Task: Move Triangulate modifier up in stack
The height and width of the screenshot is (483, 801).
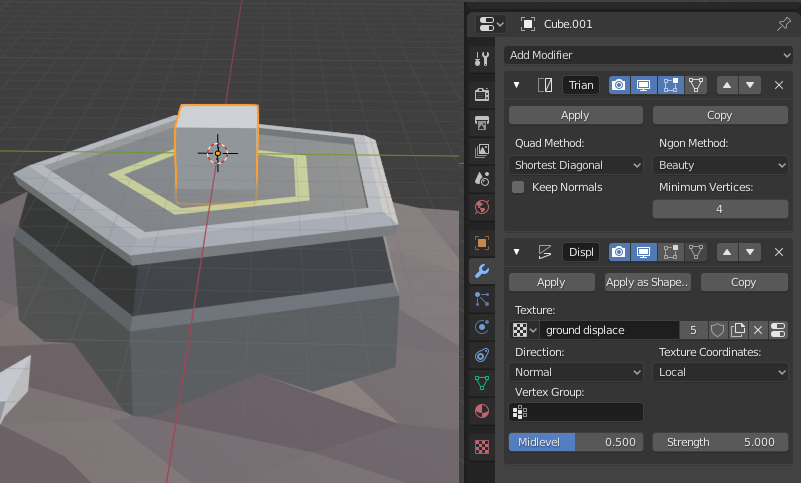Action: tap(727, 85)
